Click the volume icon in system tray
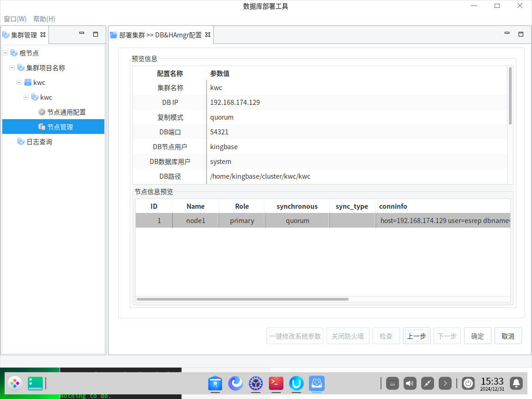 410,383
